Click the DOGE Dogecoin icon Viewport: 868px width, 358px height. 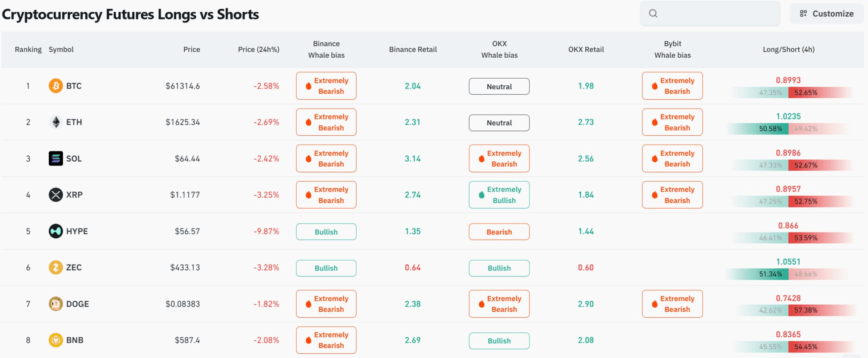click(56, 304)
